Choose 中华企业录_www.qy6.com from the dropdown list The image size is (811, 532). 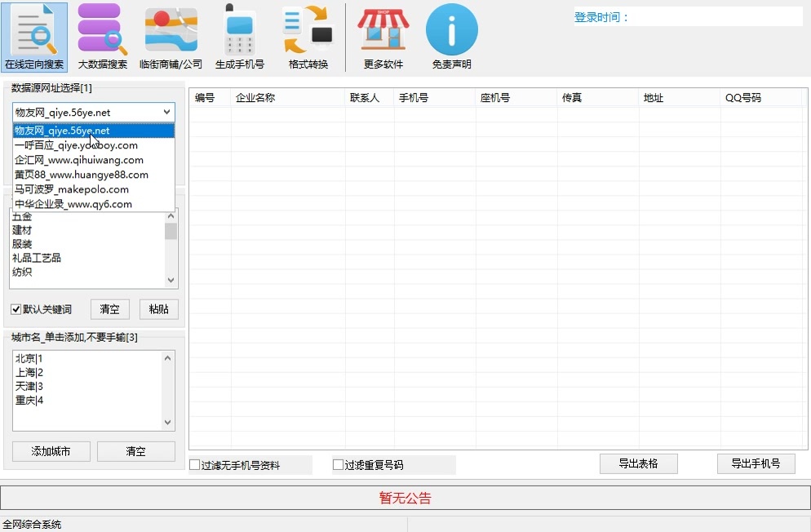click(73, 204)
